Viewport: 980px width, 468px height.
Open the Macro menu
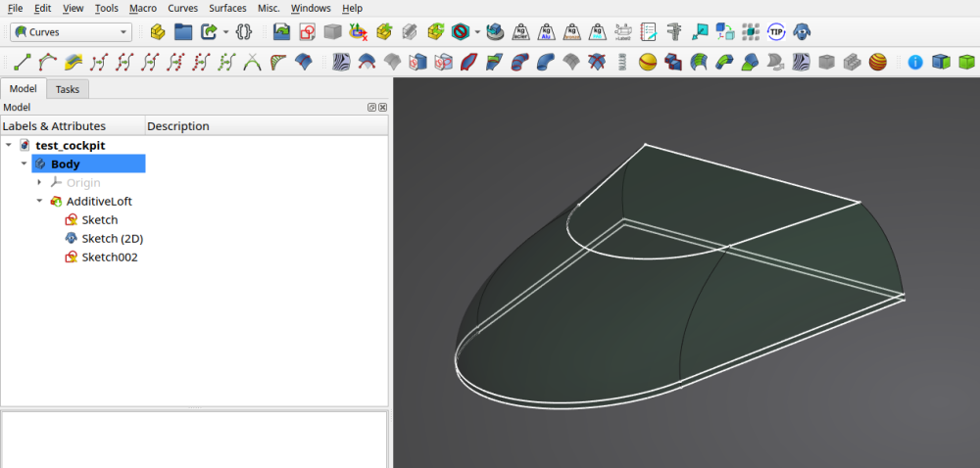point(142,8)
